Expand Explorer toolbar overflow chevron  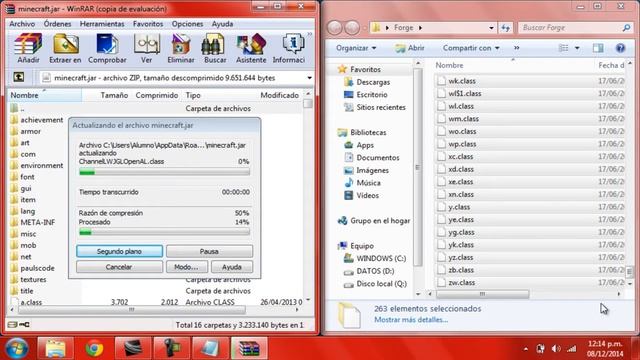[516, 48]
